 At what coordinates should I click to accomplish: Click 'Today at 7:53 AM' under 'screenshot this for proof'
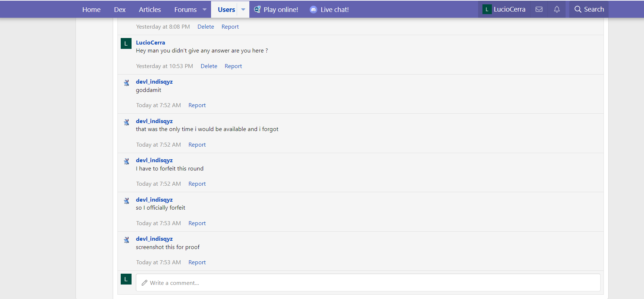[159, 262]
